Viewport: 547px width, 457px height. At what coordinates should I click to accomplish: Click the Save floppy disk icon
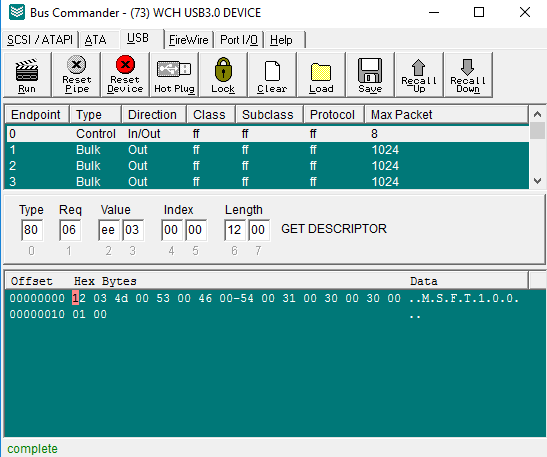(x=370, y=70)
